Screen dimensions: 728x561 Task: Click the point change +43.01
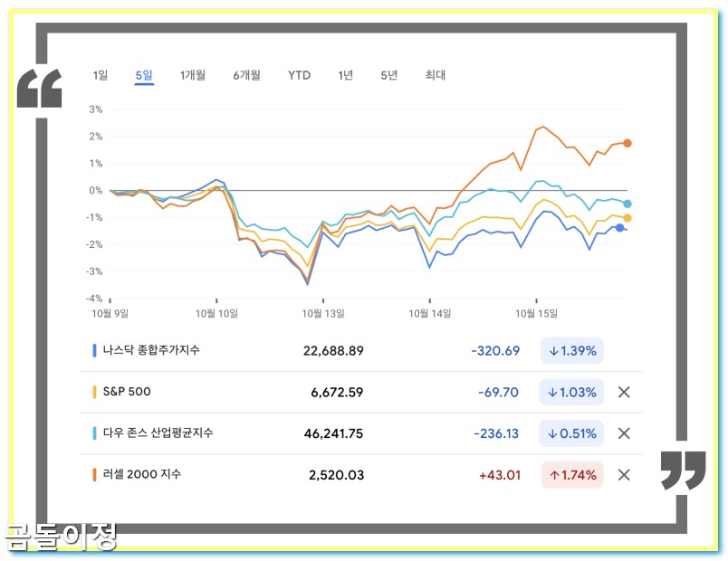(x=500, y=475)
